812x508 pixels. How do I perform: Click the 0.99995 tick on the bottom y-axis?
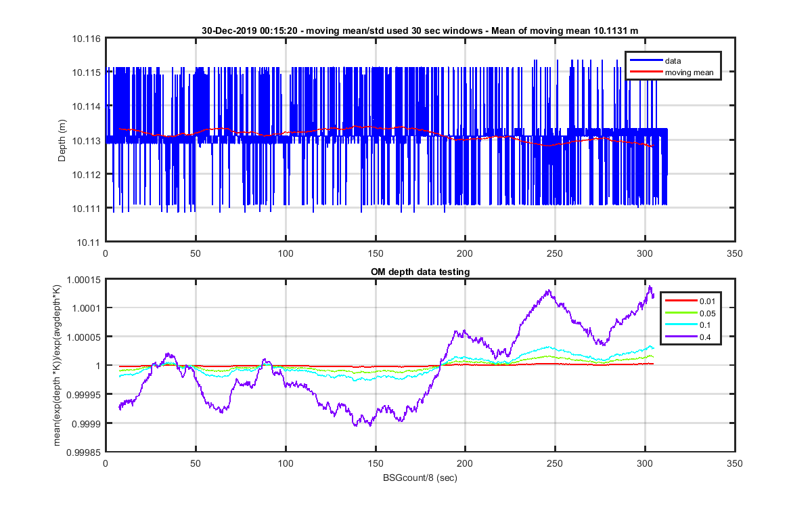(85, 394)
